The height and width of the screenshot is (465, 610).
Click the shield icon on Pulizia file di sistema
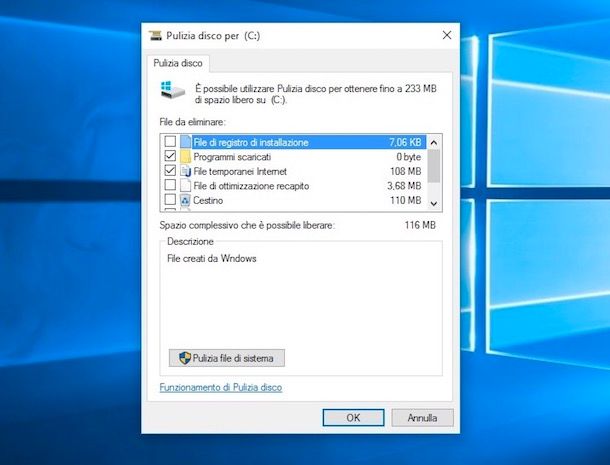tap(185, 358)
